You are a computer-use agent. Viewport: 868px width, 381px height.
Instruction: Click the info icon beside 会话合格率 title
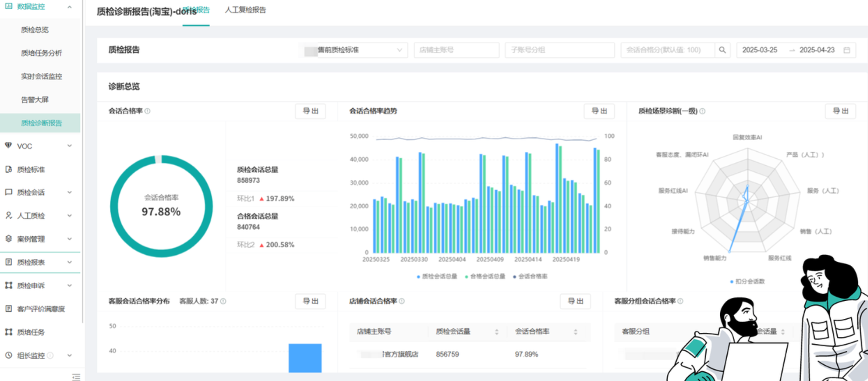(x=147, y=111)
